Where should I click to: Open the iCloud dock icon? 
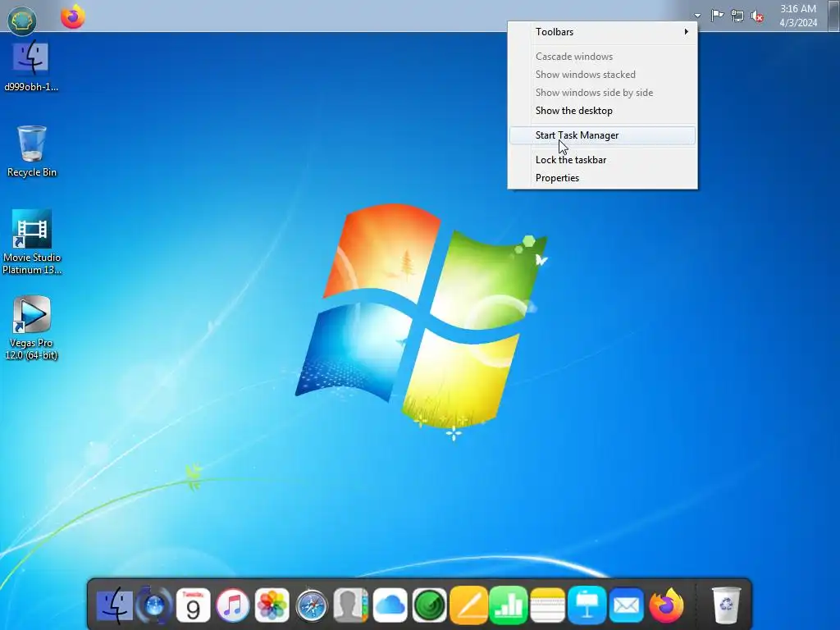click(x=390, y=606)
